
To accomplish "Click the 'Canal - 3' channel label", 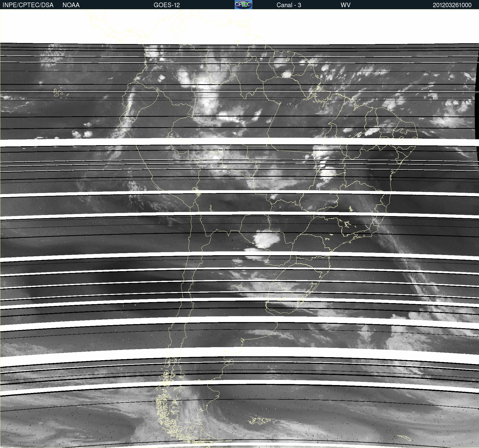I will [289, 5].
